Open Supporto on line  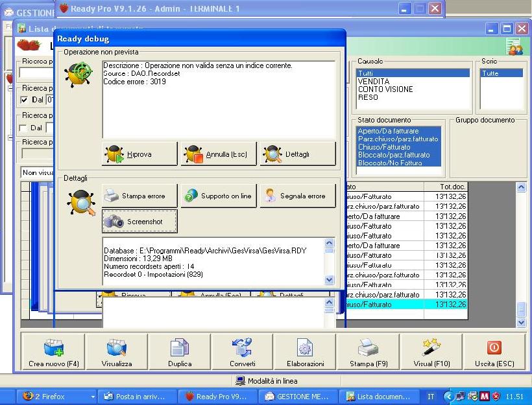tap(219, 196)
